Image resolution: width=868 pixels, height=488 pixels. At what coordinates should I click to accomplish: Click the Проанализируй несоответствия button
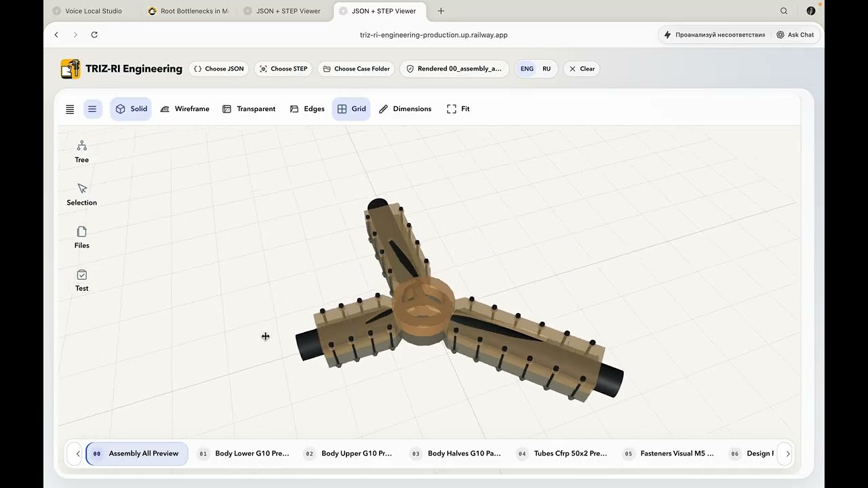click(715, 35)
